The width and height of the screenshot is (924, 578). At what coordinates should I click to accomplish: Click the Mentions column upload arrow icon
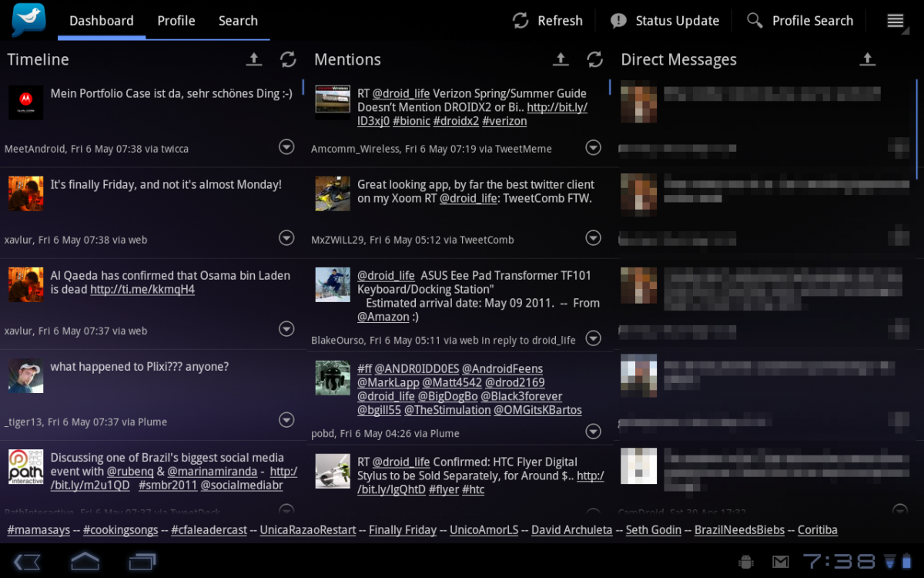click(x=561, y=59)
